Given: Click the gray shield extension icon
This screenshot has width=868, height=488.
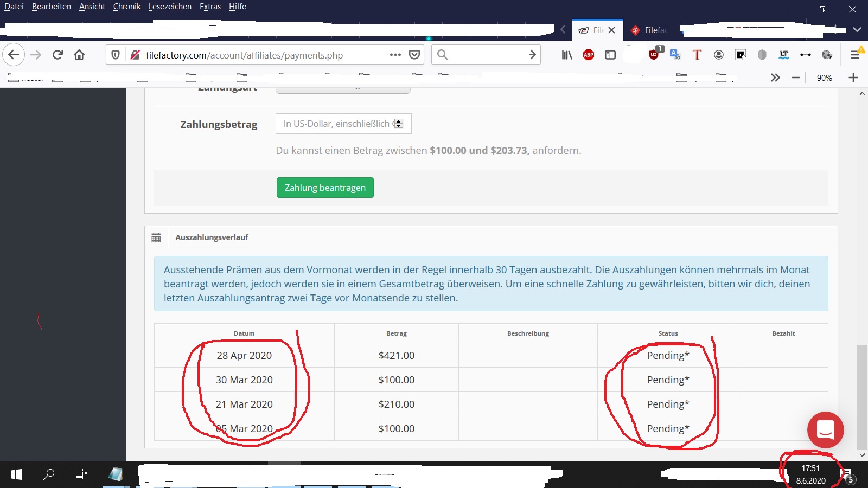Looking at the screenshot, I should (x=762, y=55).
